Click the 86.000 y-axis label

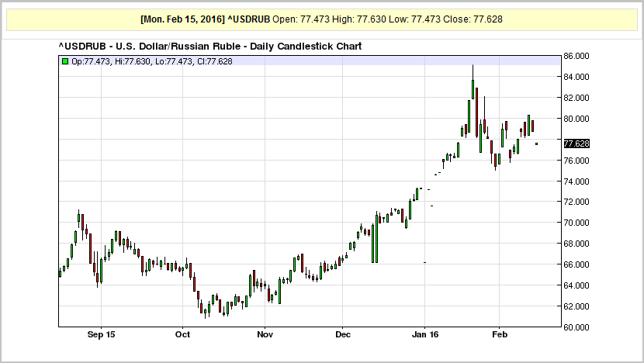coord(576,56)
